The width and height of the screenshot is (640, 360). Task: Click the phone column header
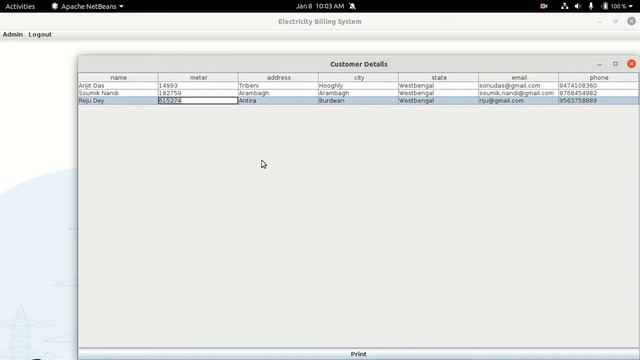point(598,78)
